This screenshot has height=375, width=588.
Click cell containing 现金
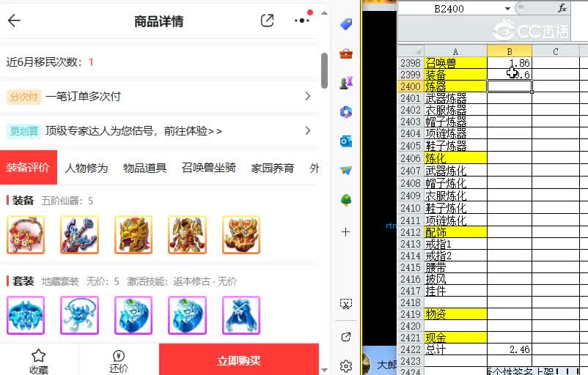455,338
